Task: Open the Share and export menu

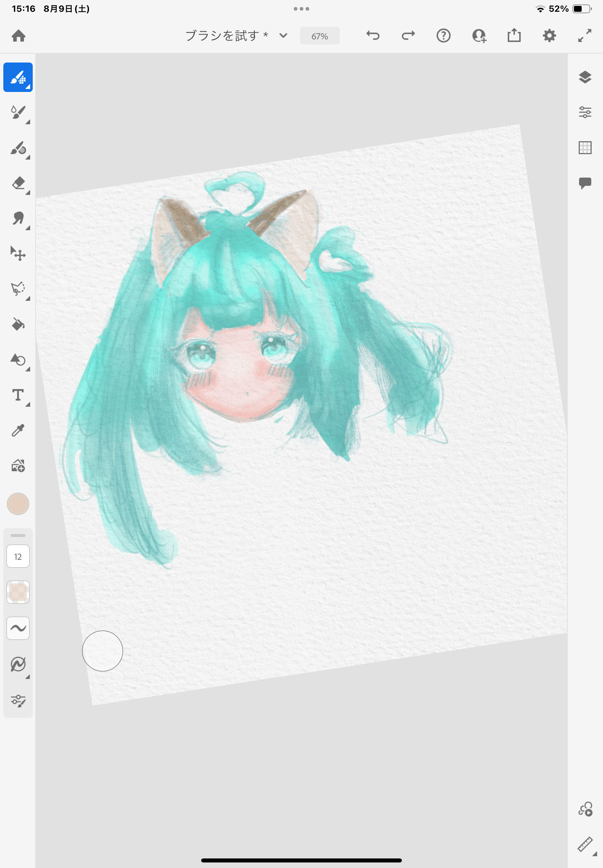Action: point(514,36)
